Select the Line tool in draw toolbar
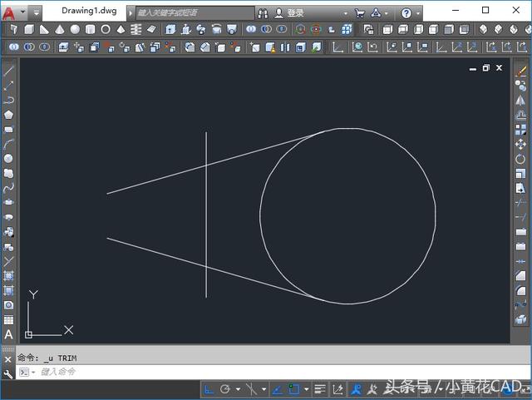The image size is (532, 400). 9,71
